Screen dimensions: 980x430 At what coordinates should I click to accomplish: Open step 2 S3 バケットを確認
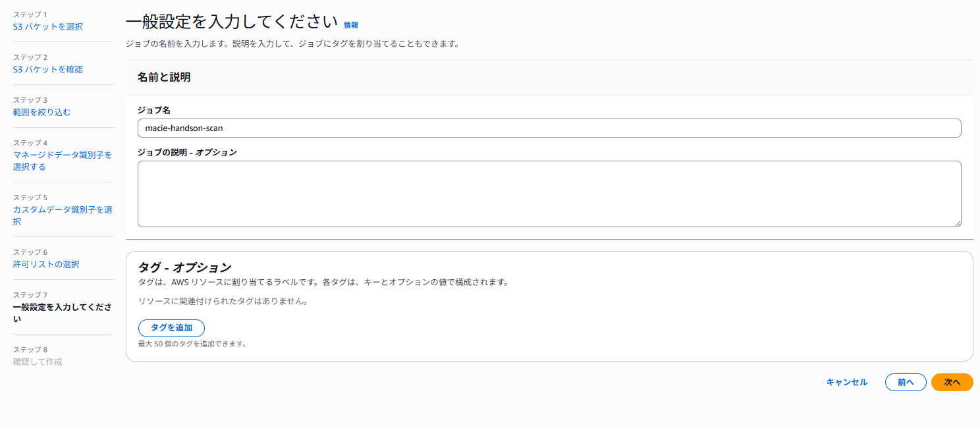pos(48,70)
